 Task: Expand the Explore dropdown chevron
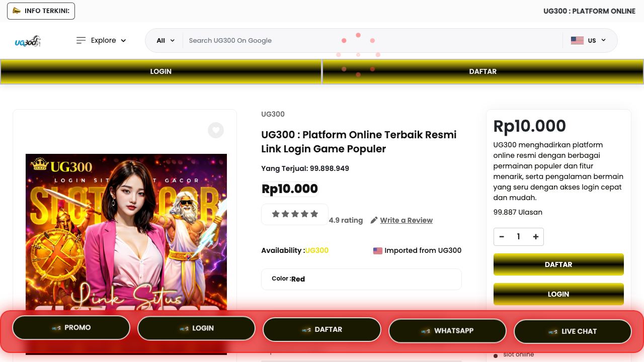click(123, 41)
